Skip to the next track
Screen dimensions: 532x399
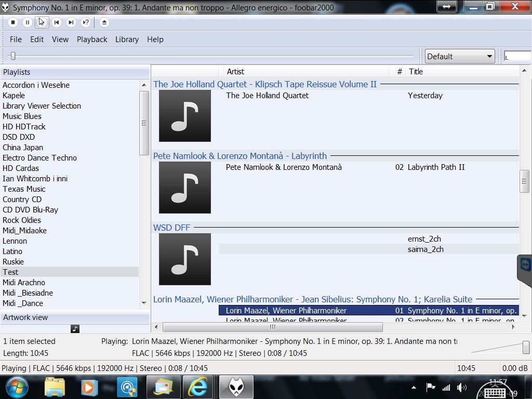tap(71, 22)
